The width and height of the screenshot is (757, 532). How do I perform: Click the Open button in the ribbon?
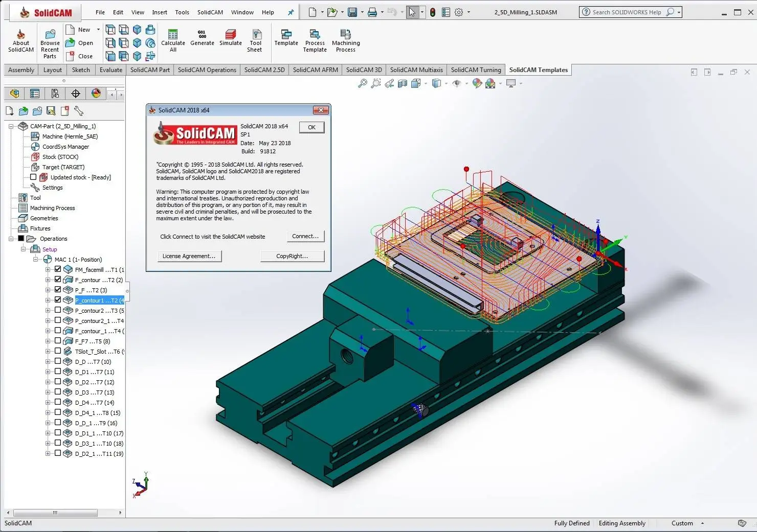pos(80,43)
